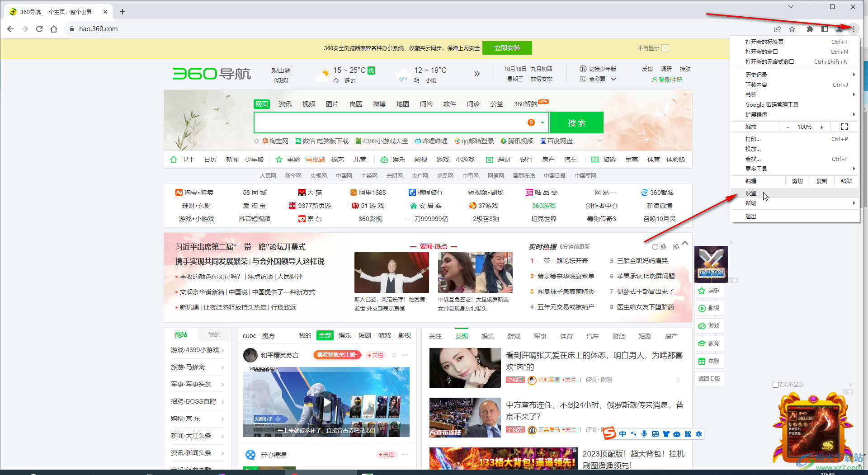The image size is (868, 475).
Task: Open the 游戏 side shortcut icon
Action: (x=709, y=326)
